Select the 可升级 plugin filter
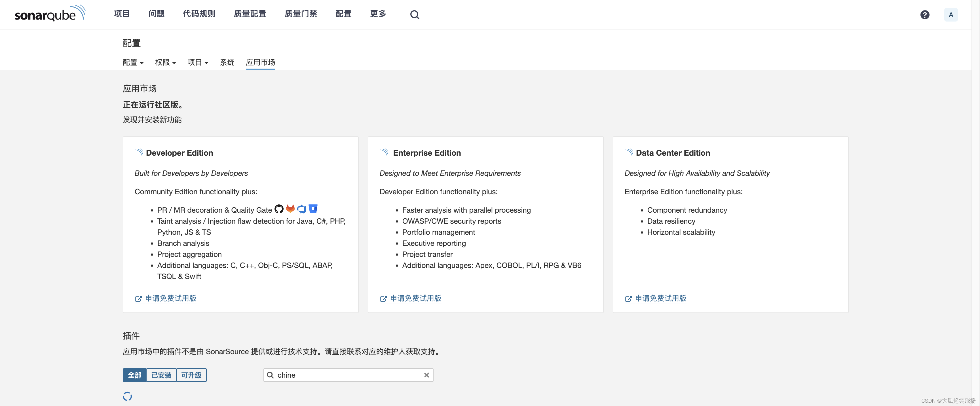This screenshot has width=980, height=406. (x=191, y=375)
